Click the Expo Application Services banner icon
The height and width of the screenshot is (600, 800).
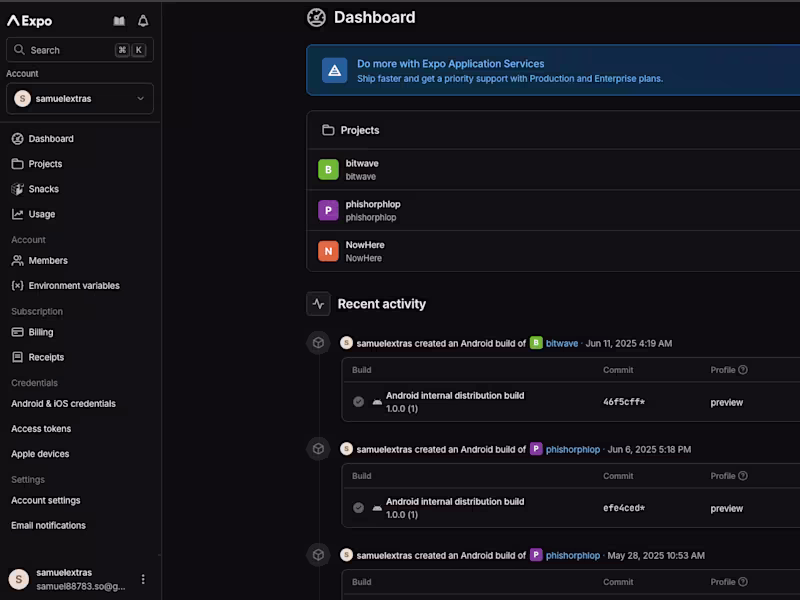click(335, 70)
